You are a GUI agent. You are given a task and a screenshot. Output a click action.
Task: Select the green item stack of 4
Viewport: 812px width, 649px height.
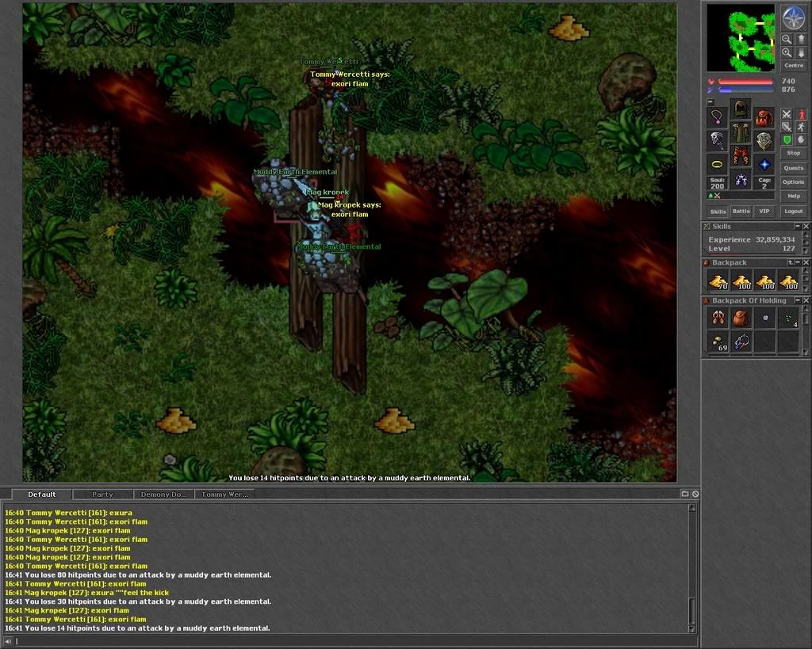point(789,319)
